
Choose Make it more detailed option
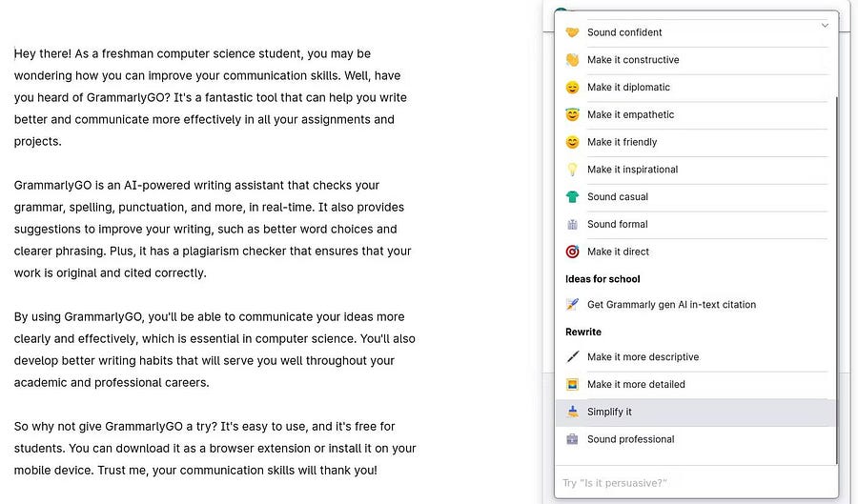pyautogui.click(x=636, y=385)
